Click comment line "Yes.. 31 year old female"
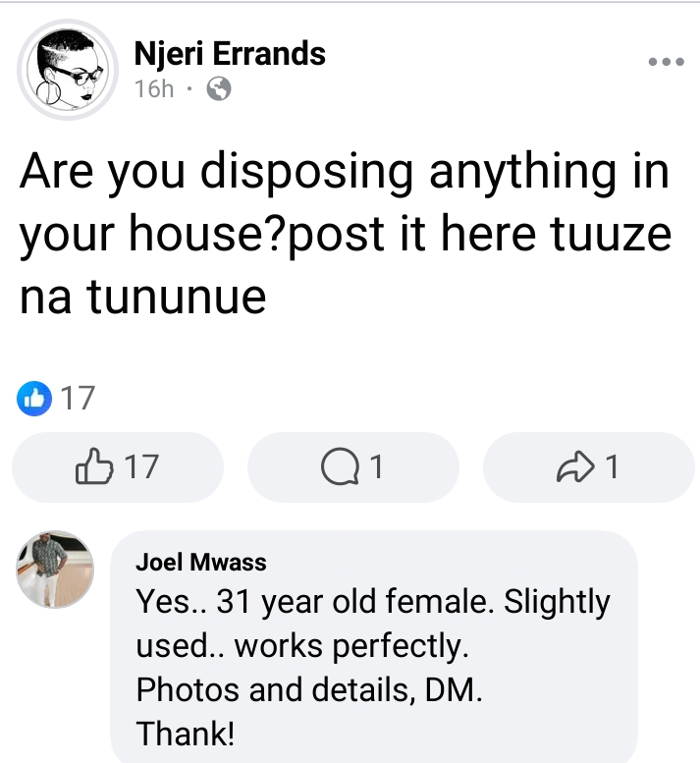The image size is (700, 763). pos(373,602)
